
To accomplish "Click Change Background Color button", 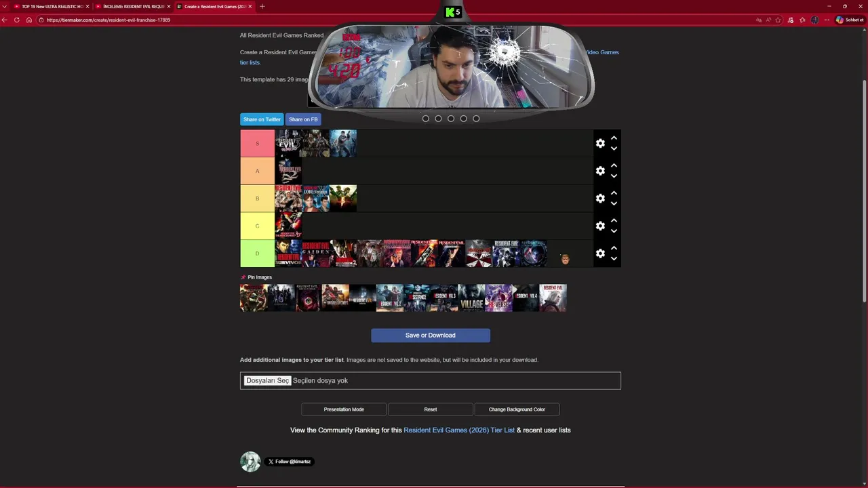I will [x=517, y=409].
